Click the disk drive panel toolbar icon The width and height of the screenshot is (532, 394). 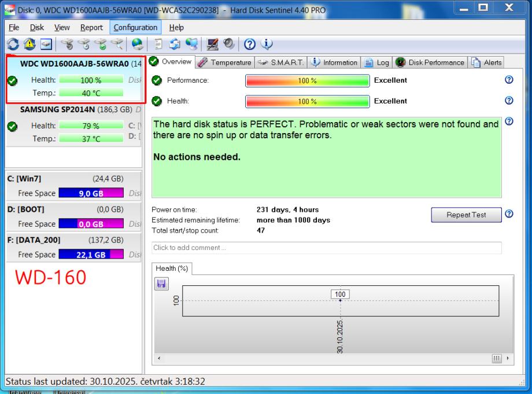(x=46, y=44)
